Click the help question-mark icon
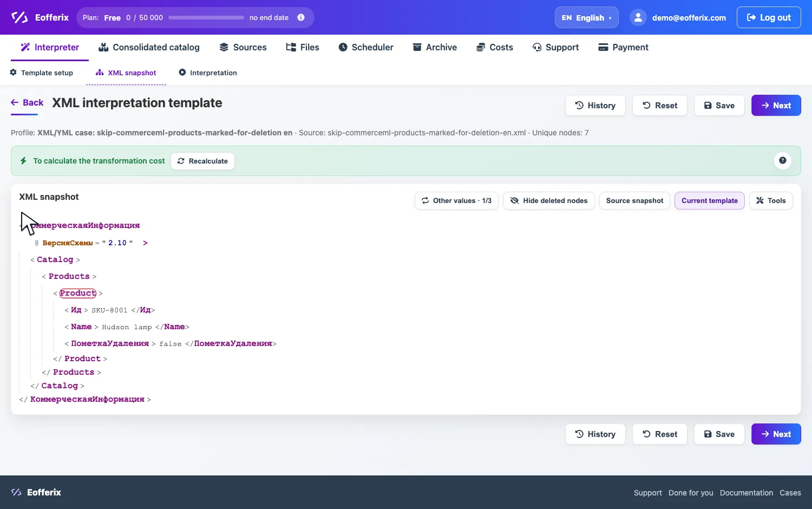The image size is (812, 509). (x=783, y=160)
